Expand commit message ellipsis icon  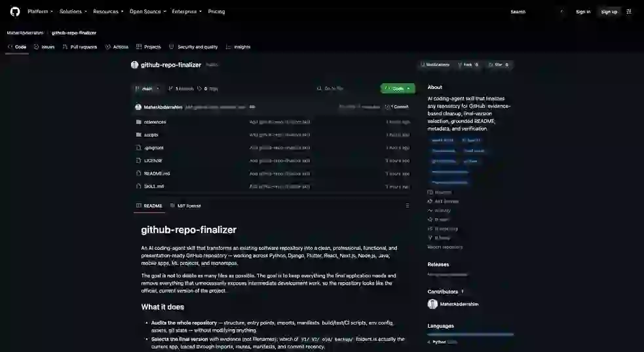pos(252,107)
